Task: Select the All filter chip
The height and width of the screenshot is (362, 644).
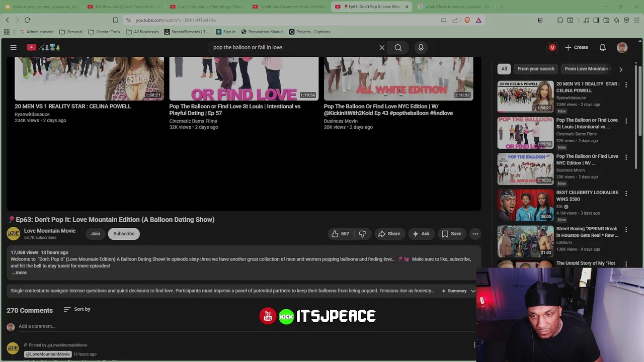Action: [x=504, y=69]
